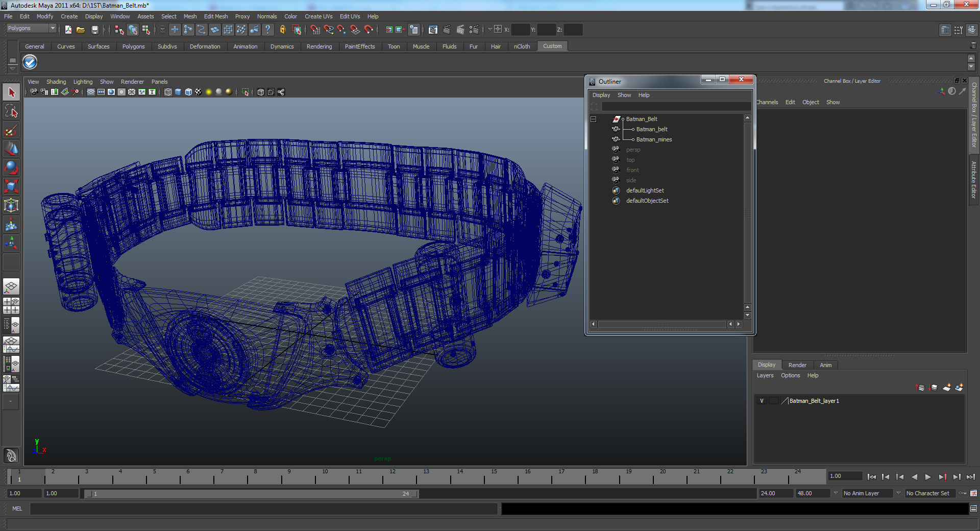The height and width of the screenshot is (531, 980).
Task: Open the Render View clapperboard icon
Action: (433, 30)
